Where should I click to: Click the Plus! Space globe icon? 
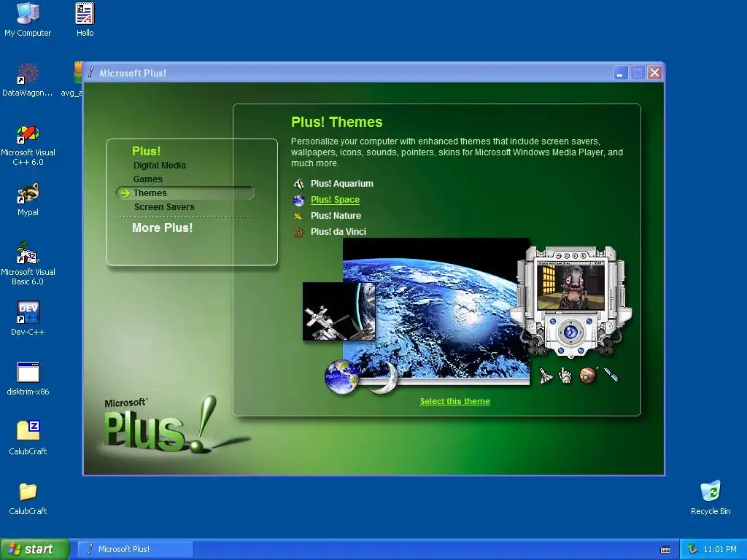(x=298, y=200)
